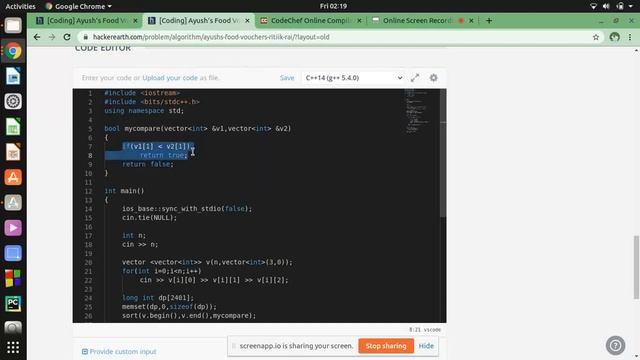640x360 pixels.
Task: Open code editor settings gear
Action: [433, 78]
